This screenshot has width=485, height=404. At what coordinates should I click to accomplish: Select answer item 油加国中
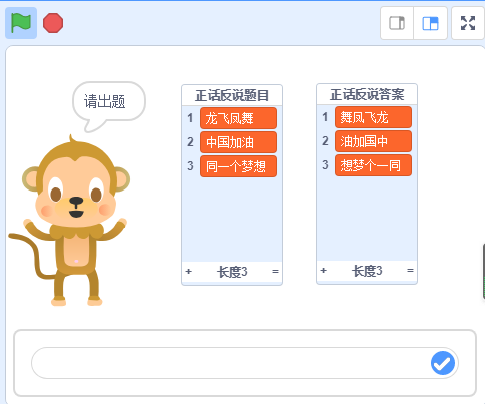[x=373, y=141]
